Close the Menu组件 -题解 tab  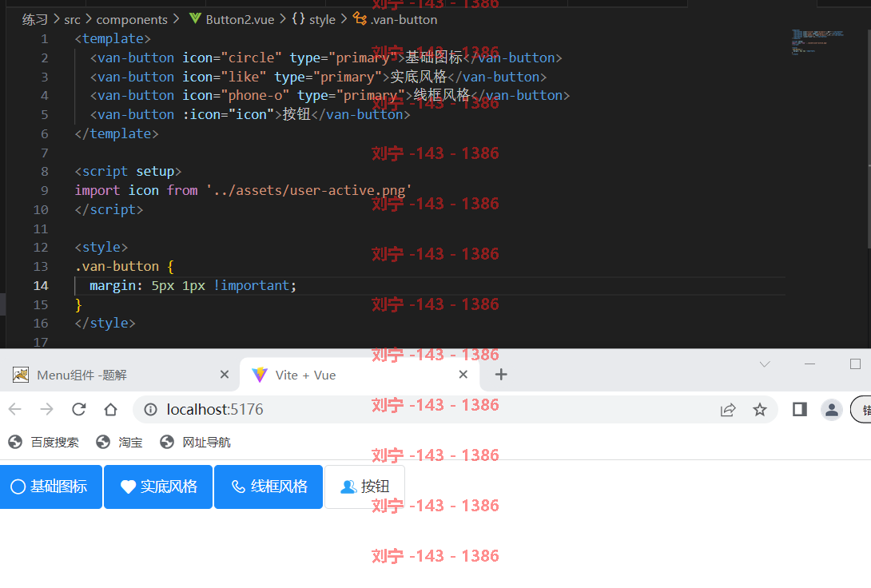click(225, 375)
